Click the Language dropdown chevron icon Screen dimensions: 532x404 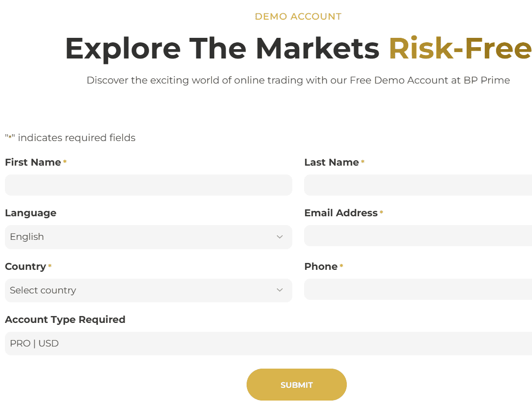[x=280, y=237]
